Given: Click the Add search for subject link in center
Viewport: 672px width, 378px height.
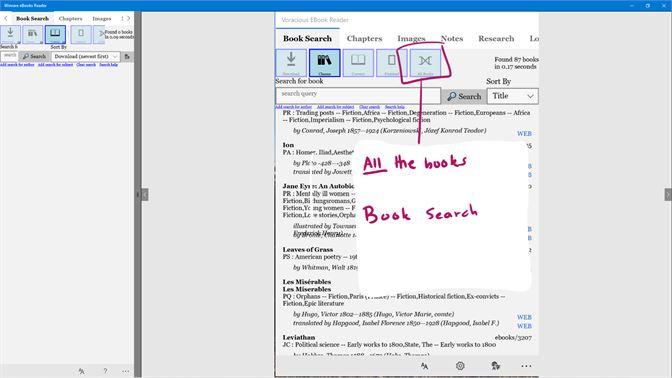Looking at the screenshot, I should click(x=336, y=107).
